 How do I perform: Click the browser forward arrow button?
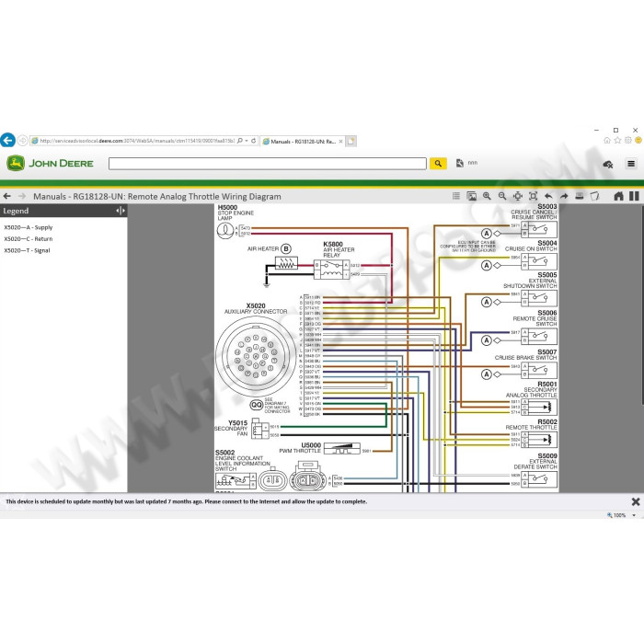[x=23, y=141]
